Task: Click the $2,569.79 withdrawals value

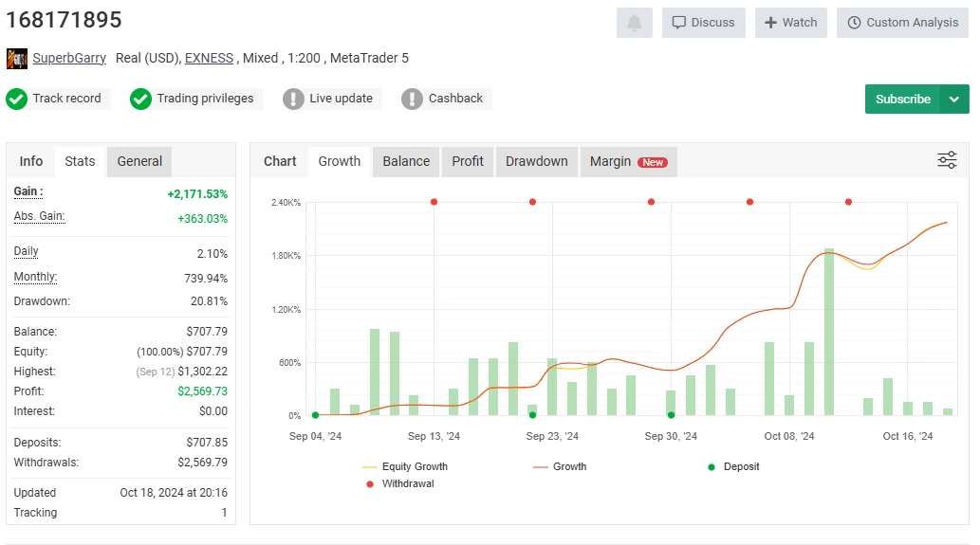Action: tap(202, 463)
